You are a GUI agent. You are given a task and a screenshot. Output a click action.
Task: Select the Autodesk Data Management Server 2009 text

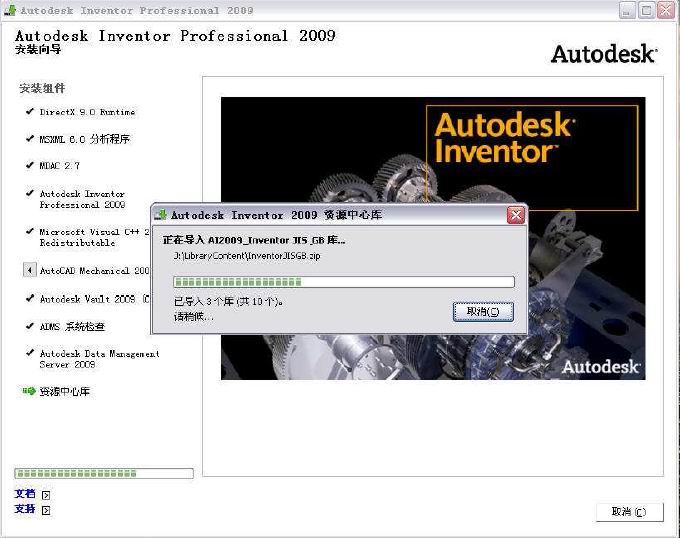point(99,359)
